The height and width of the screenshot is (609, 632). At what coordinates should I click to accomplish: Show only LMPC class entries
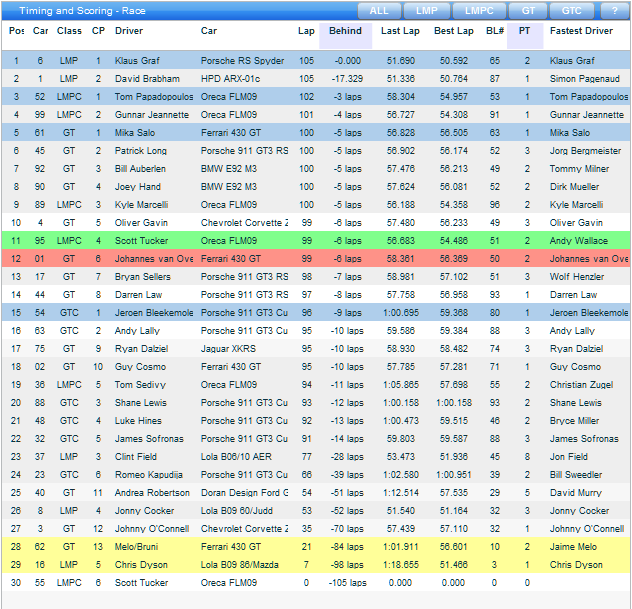479,10
